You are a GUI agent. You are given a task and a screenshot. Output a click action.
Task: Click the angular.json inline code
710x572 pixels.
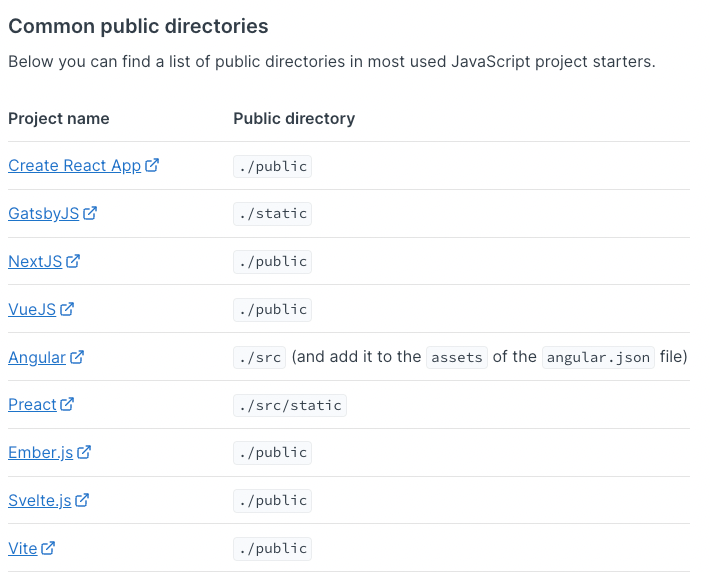598,357
